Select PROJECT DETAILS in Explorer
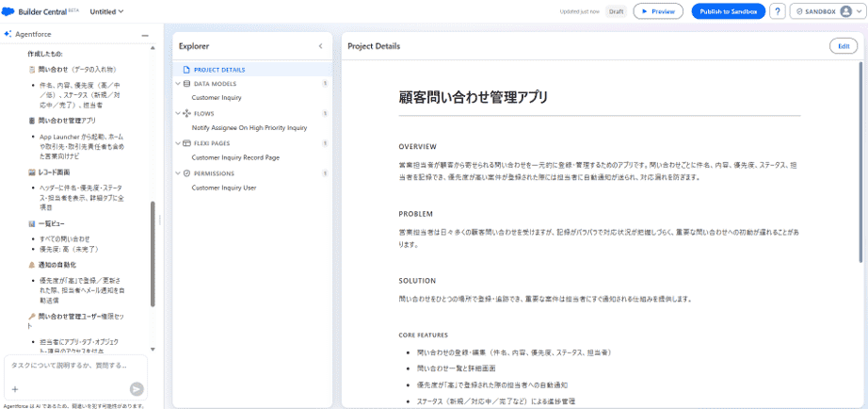 pyautogui.click(x=252, y=70)
